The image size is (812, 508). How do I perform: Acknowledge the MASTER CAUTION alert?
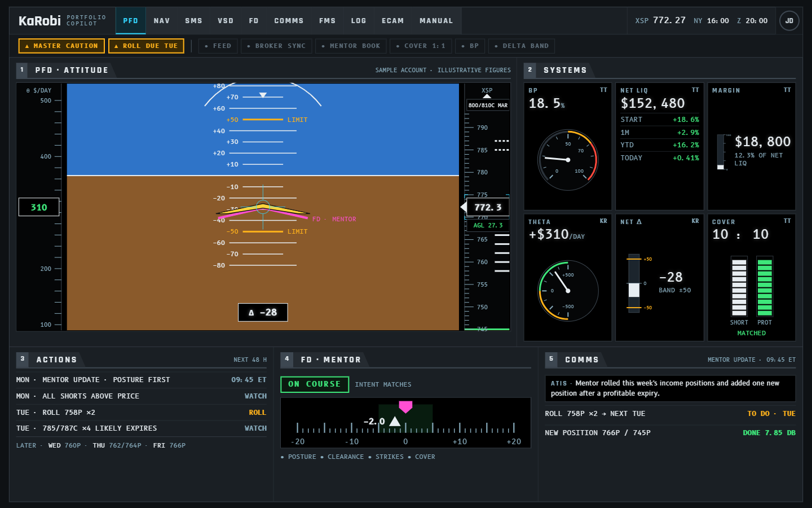[x=61, y=46]
